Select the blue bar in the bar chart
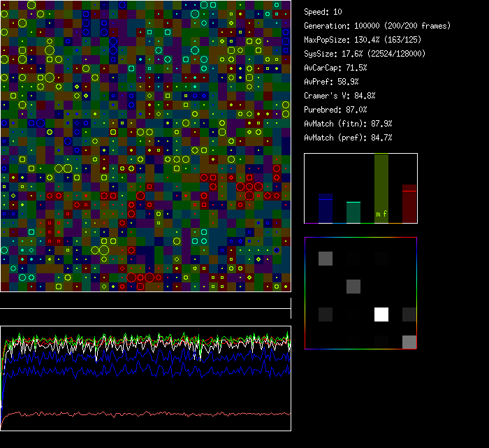 coord(326,209)
